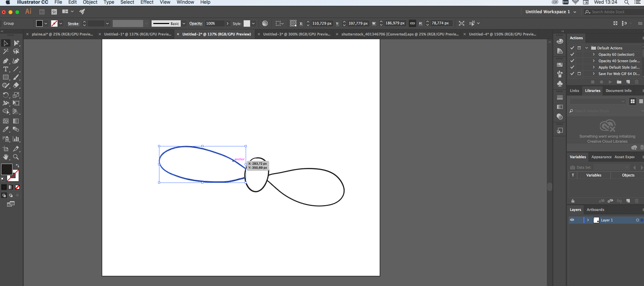The height and width of the screenshot is (286, 644).
Task: Collapse the Default Actions folder
Action: [586, 48]
